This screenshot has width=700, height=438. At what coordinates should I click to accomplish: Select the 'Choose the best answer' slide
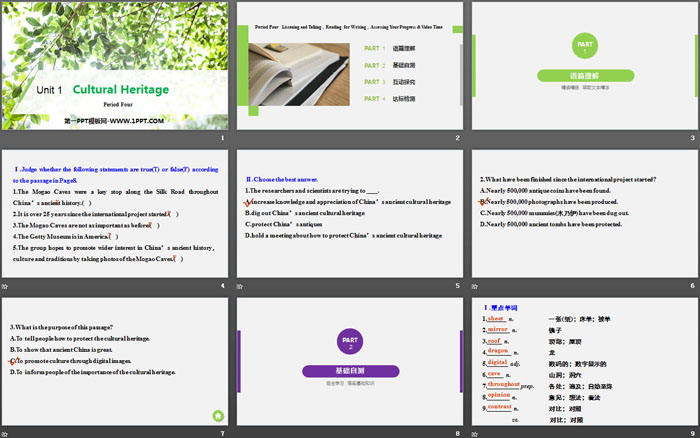(x=350, y=214)
